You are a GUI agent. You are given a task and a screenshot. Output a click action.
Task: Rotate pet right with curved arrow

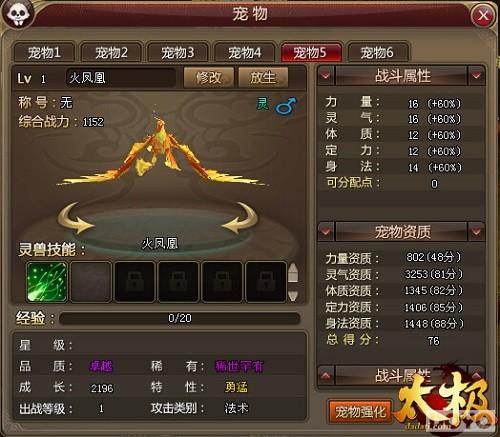point(239,218)
